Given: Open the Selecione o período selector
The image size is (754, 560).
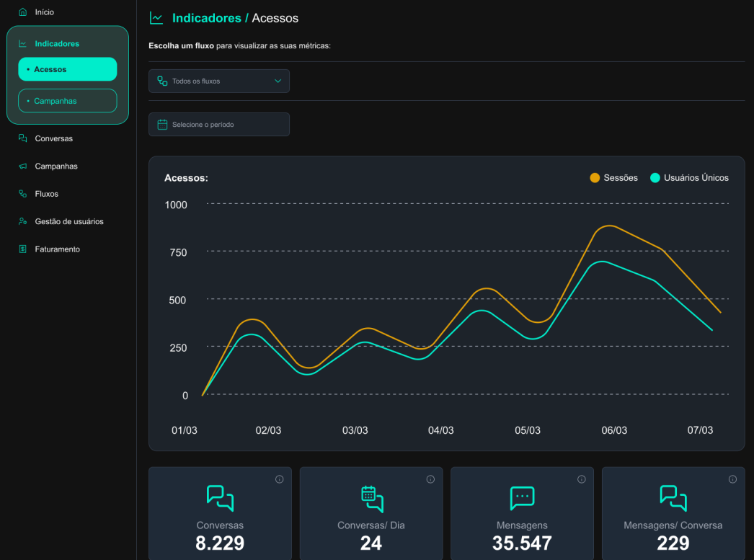Looking at the screenshot, I should click(x=218, y=124).
